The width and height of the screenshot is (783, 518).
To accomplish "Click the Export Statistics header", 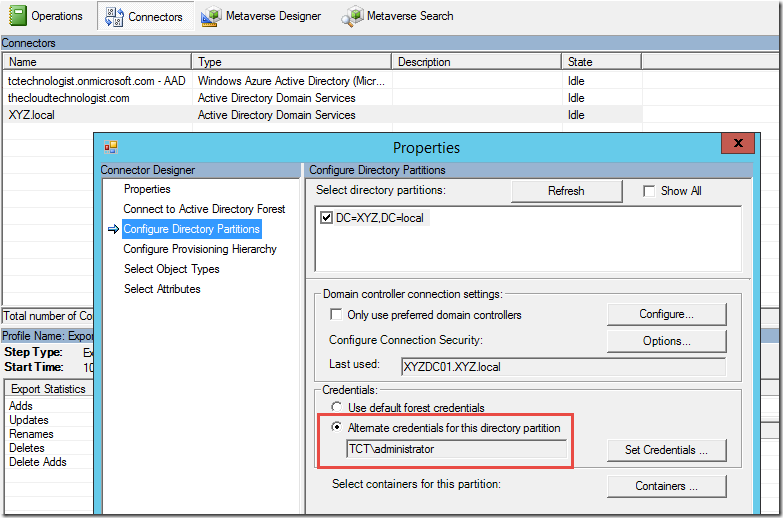I will point(48,389).
